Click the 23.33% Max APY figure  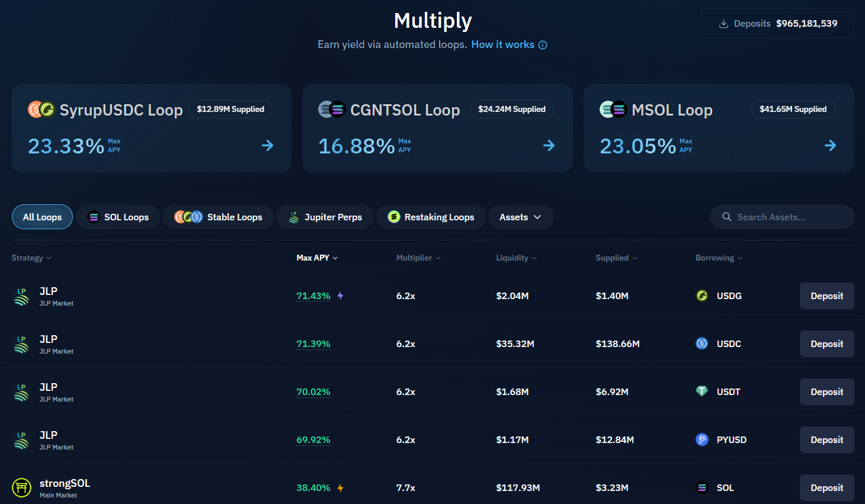coord(66,146)
